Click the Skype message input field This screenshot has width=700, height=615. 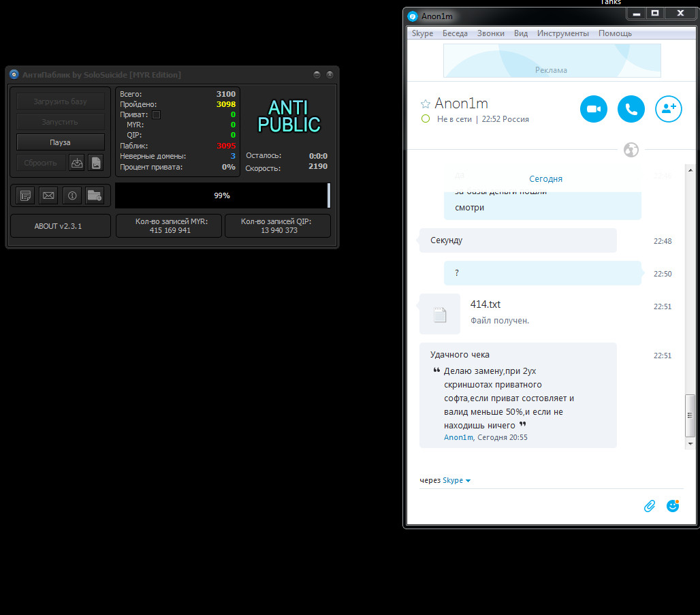529,505
